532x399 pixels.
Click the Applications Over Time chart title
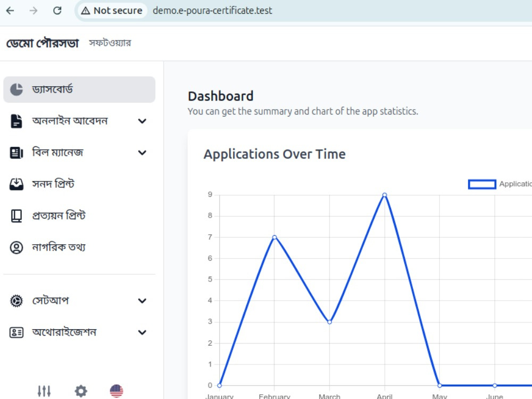coord(275,154)
